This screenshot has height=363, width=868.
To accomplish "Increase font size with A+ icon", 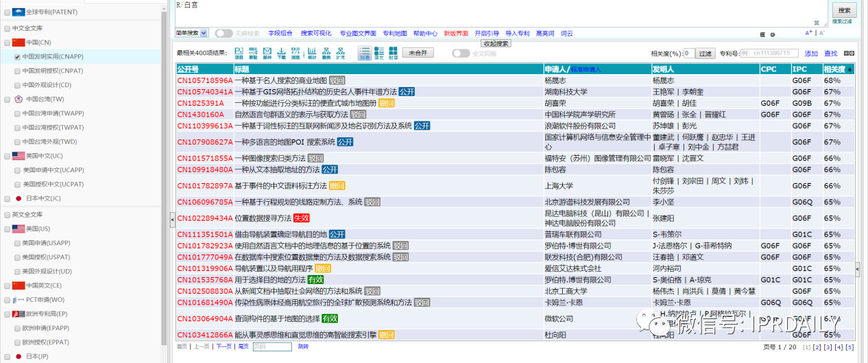I will (809, 33).
